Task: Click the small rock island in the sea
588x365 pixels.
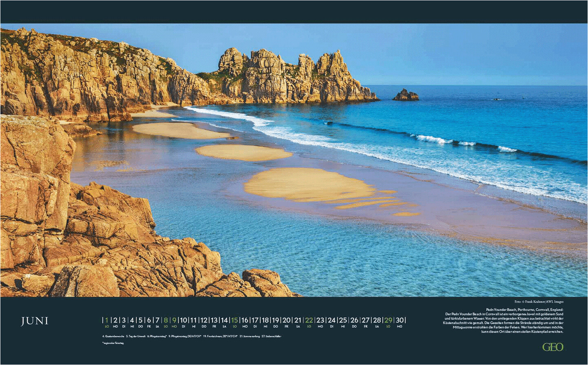Action: pos(405,95)
